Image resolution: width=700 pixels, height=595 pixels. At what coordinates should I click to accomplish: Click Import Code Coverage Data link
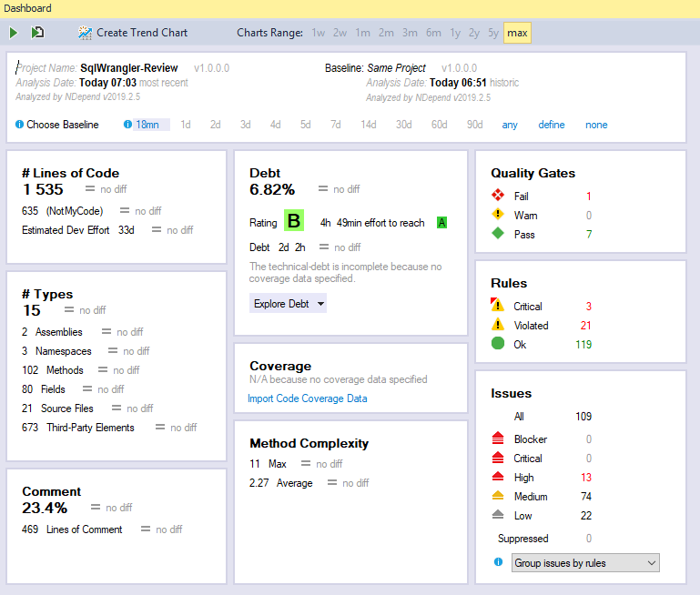[308, 398]
